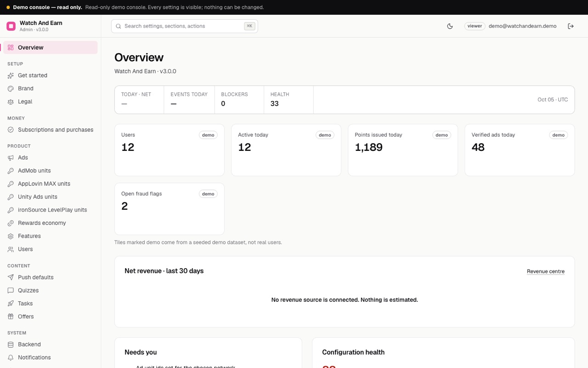Image resolution: width=588 pixels, height=368 pixels.
Task: Click the Notifications bell icon
Action: (11, 357)
